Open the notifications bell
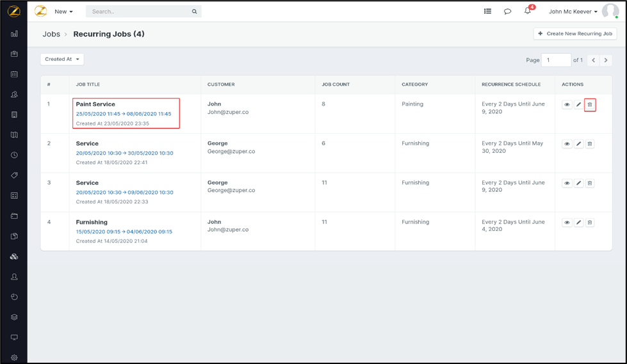The height and width of the screenshot is (364, 627). coord(528,11)
